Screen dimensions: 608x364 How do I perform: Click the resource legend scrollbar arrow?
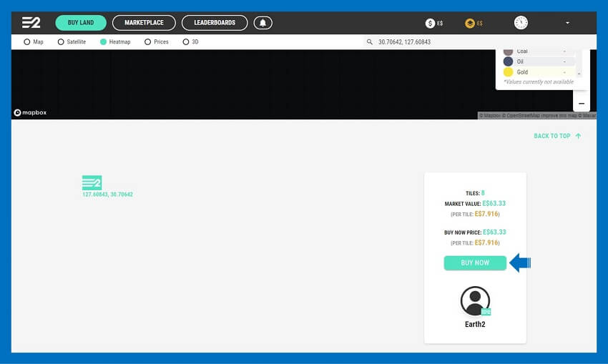point(579,74)
